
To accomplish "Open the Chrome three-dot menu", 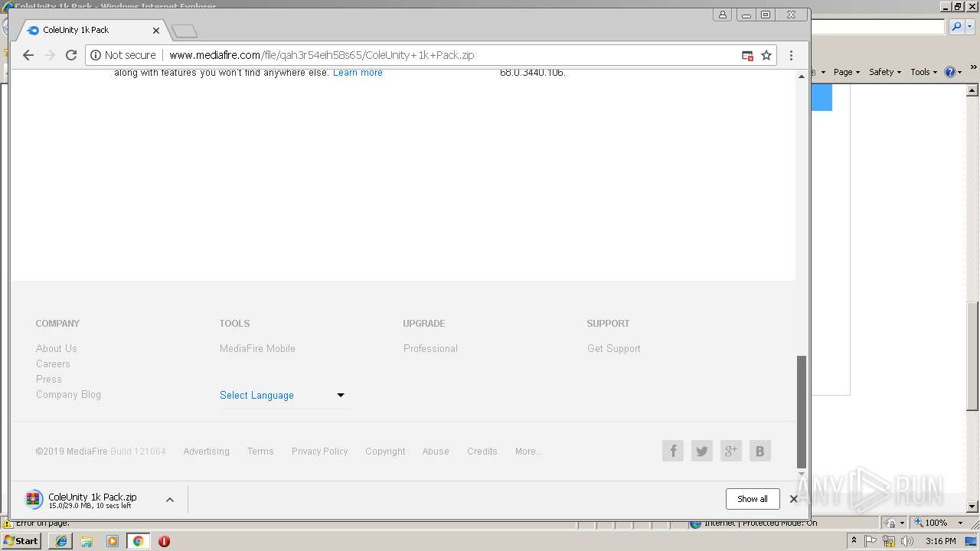I will coord(791,55).
